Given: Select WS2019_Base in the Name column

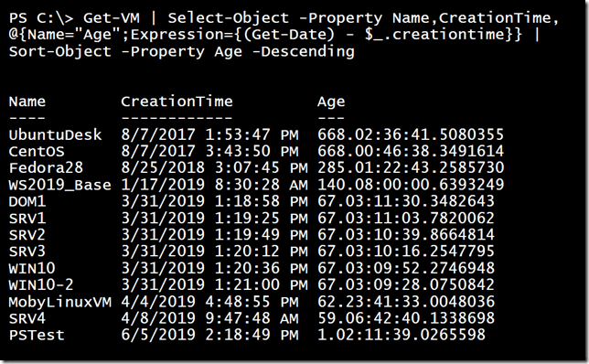Looking at the screenshot, I should click(60, 185).
